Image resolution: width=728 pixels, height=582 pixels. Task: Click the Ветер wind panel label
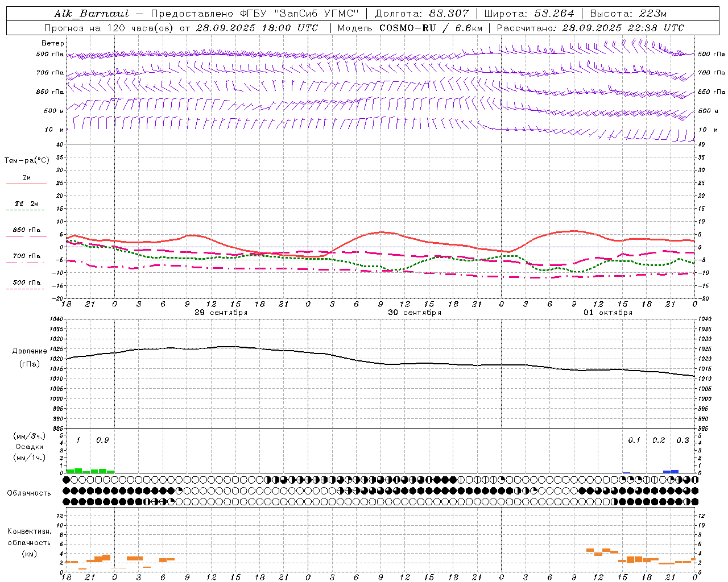point(53,43)
